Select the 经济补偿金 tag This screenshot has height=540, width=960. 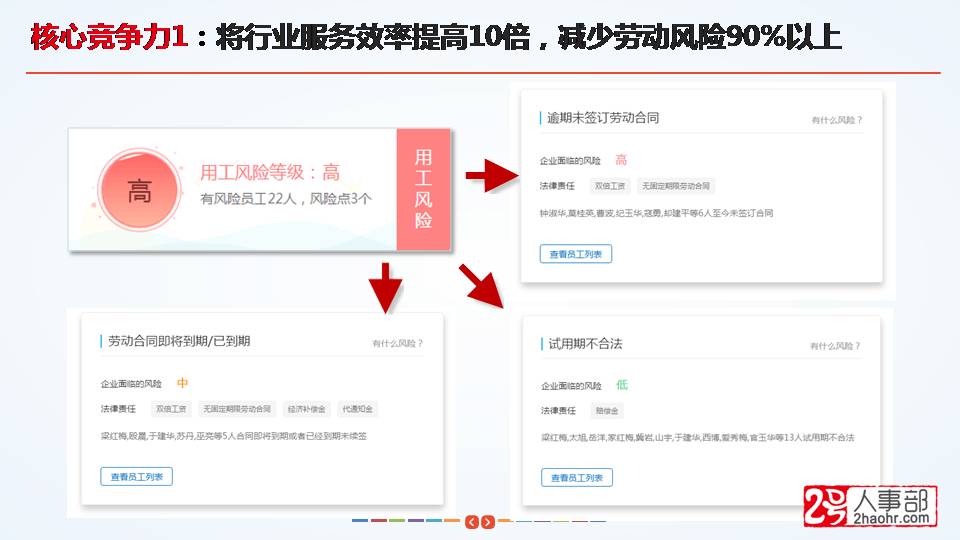click(x=305, y=409)
